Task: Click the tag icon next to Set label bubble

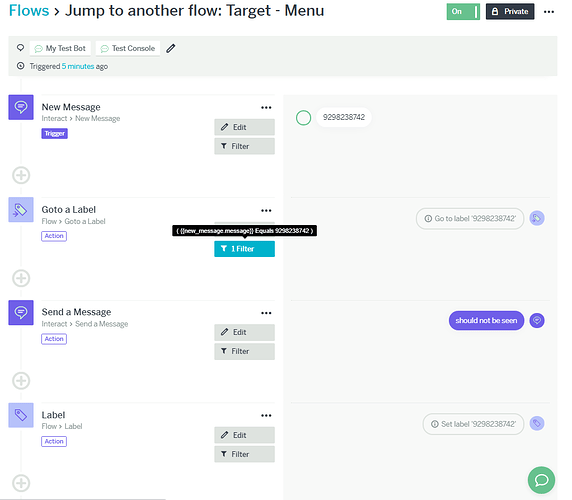Action: coord(537,423)
